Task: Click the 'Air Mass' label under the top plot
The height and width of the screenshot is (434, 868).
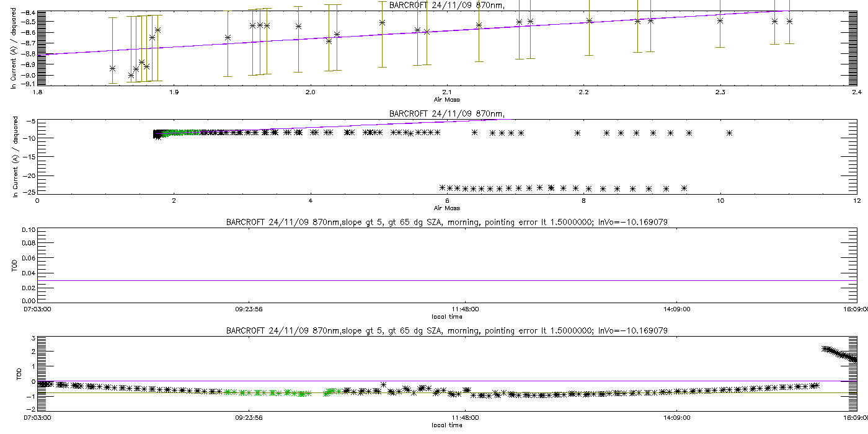Action: (446, 99)
